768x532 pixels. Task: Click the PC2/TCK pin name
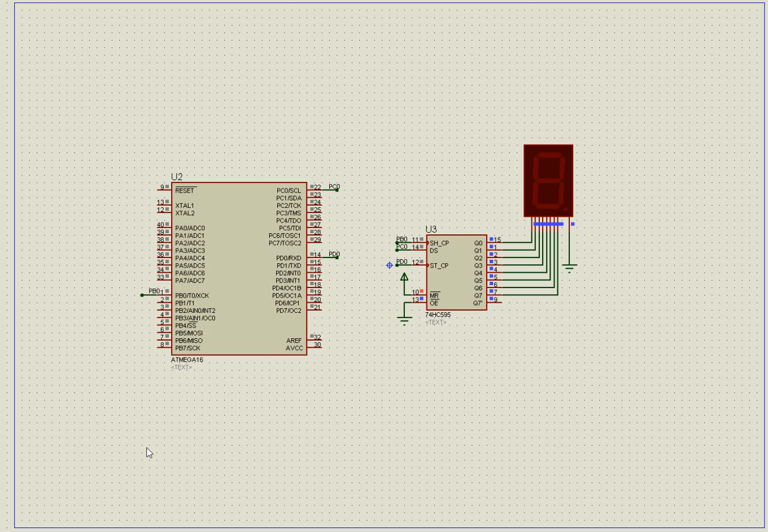click(x=289, y=206)
